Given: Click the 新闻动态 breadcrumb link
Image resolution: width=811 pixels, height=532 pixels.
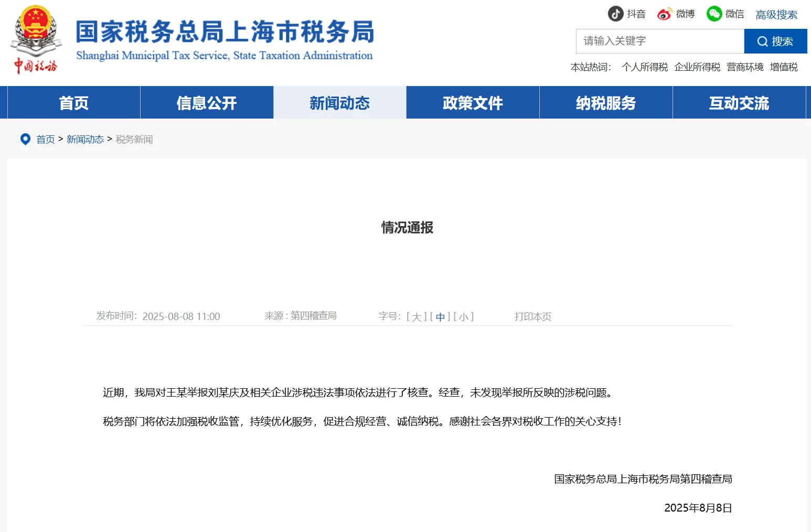Looking at the screenshot, I should pos(85,140).
